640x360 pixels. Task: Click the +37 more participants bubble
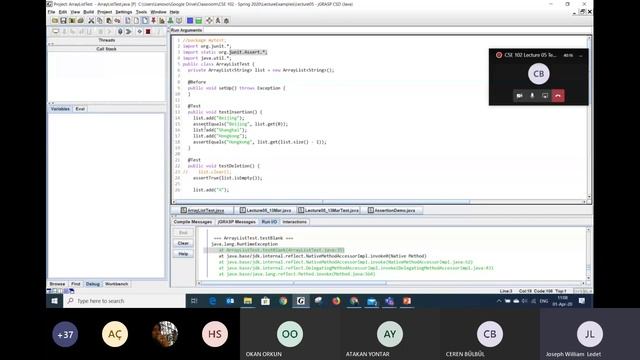[65, 334]
